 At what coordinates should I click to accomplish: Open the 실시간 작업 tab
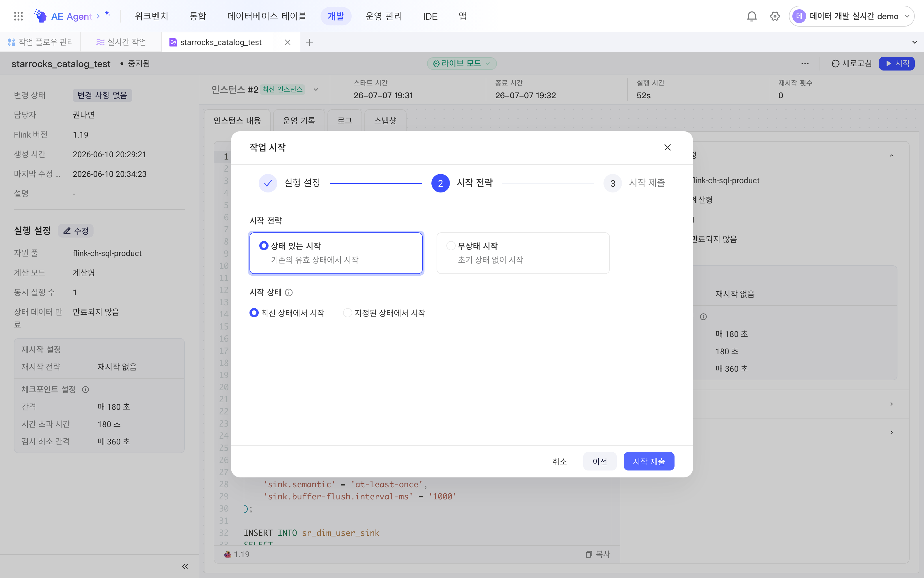[121, 42]
